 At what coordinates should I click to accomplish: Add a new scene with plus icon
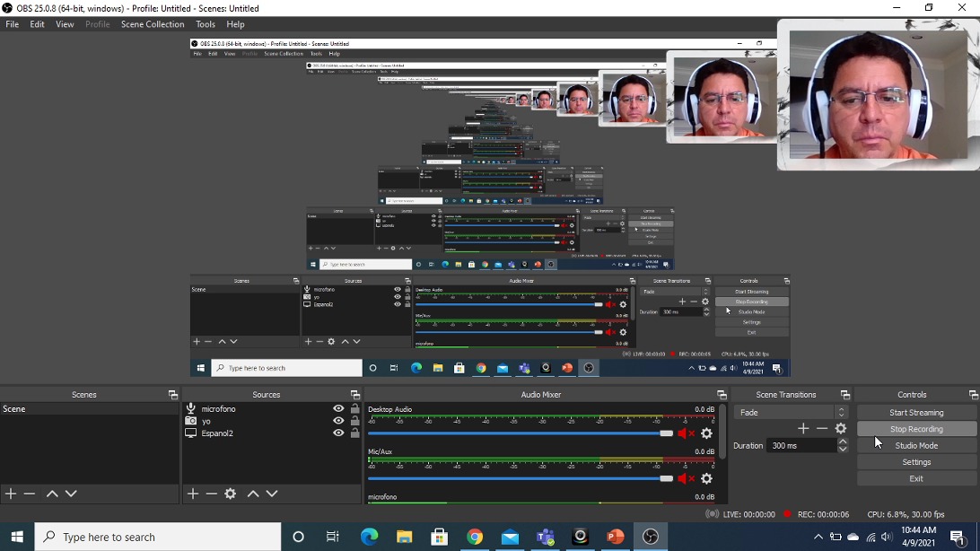11,494
